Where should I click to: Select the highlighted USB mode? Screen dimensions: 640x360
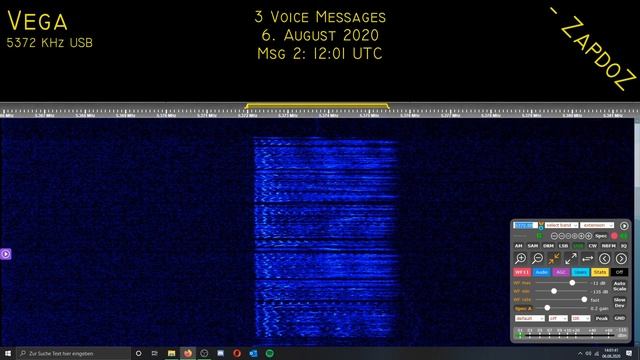pos(578,246)
